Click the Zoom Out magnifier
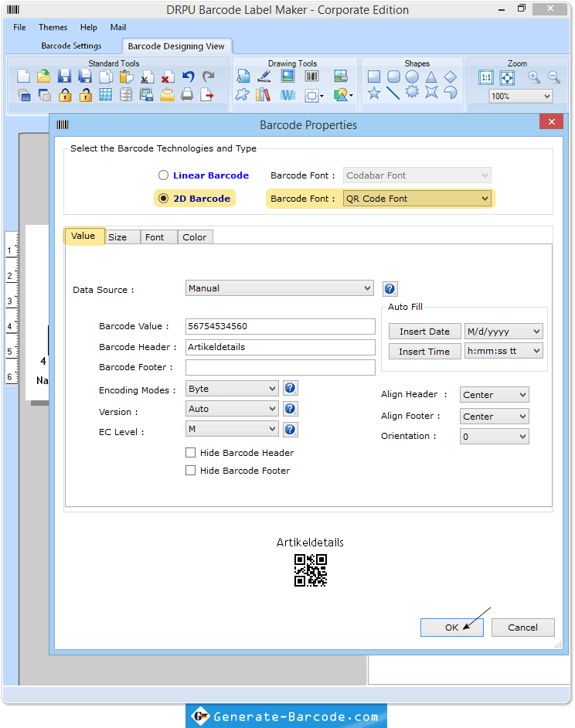This screenshot has width=575, height=728. coord(553,77)
